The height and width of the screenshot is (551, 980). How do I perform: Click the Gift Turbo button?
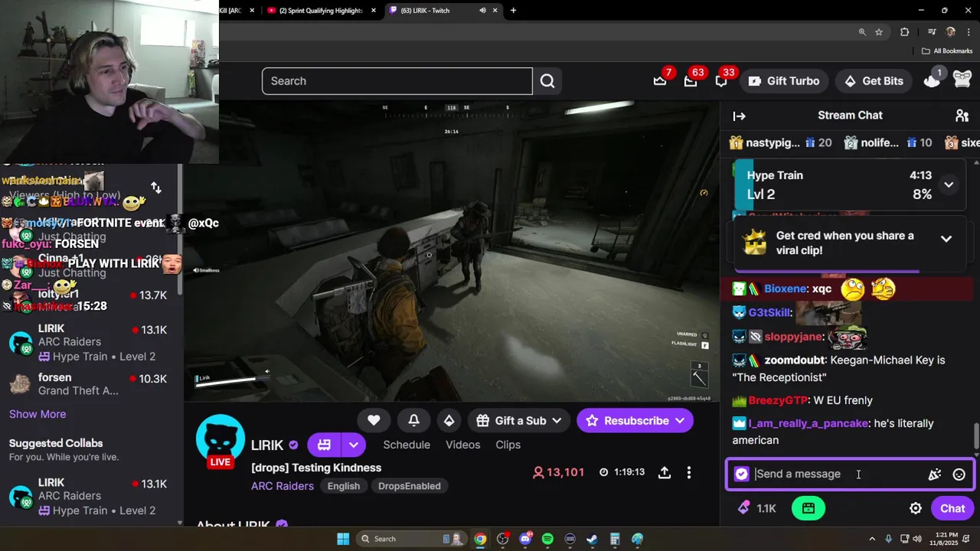[784, 81]
